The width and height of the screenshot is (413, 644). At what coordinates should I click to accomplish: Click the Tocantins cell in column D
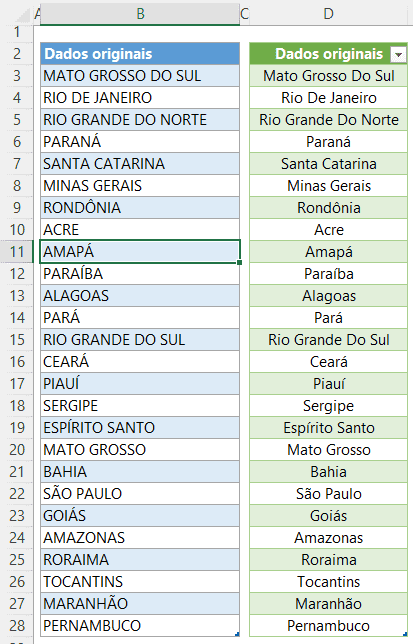328,582
